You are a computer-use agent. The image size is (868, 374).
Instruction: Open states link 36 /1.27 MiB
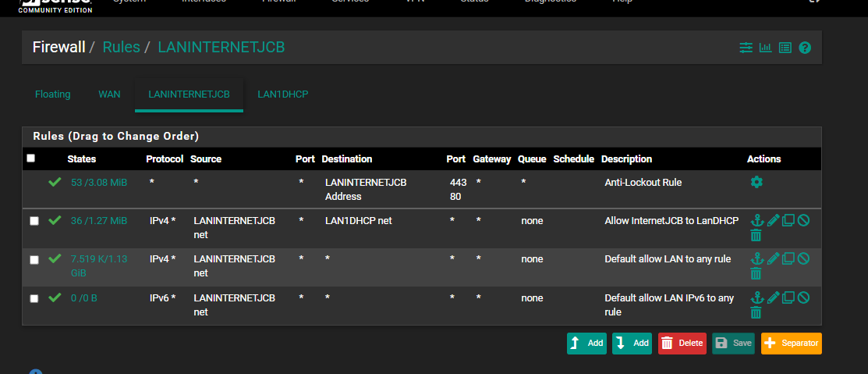point(99,221)
